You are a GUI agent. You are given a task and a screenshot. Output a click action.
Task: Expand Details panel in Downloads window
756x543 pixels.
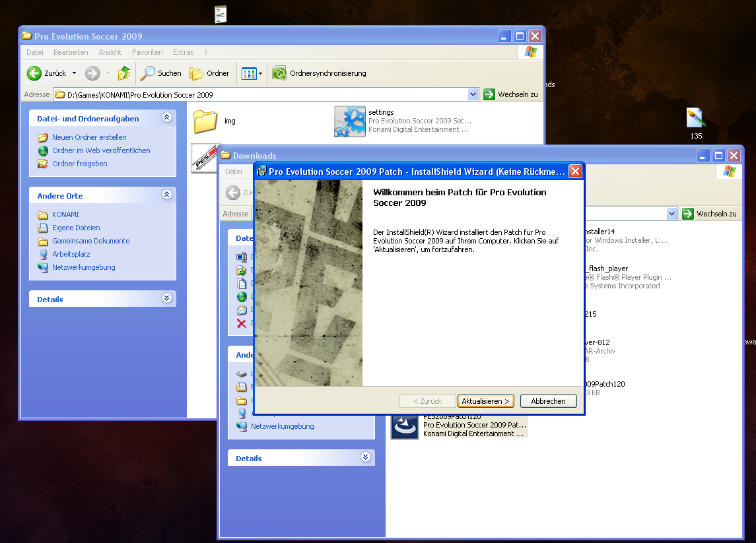(366, 457)
